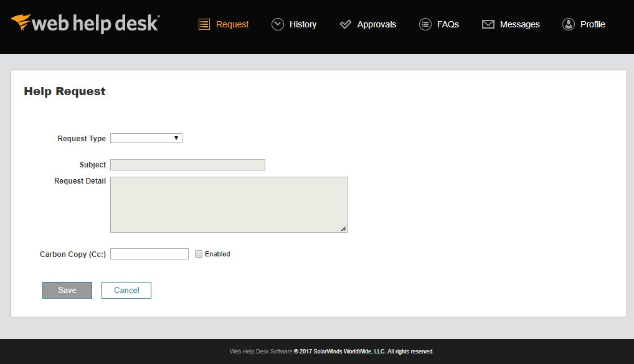The width and height of the screenshot is (634, 364).
Task: Click the Approvals checkmark icon
Action: [x=345, y=24]
